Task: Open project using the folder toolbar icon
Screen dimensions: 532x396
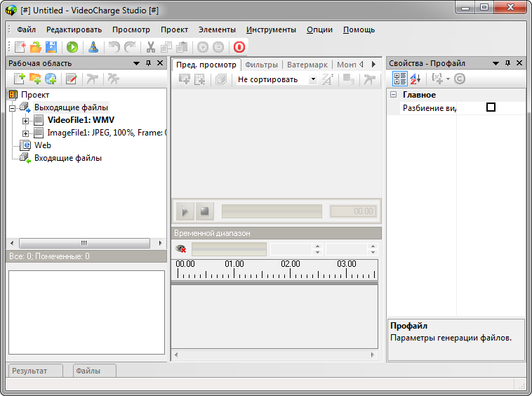Action: point(36,47)
